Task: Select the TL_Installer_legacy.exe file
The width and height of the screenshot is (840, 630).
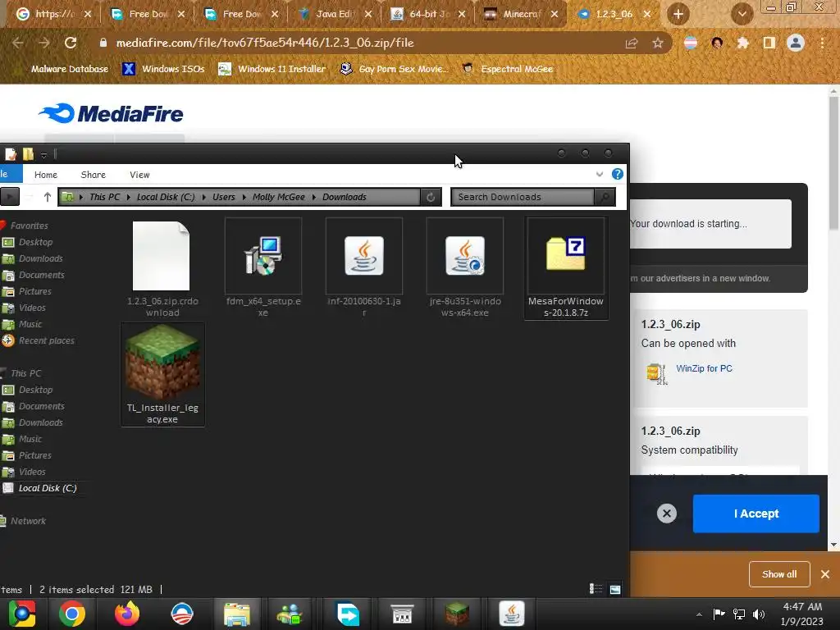Action: click(x=162, y=375)
